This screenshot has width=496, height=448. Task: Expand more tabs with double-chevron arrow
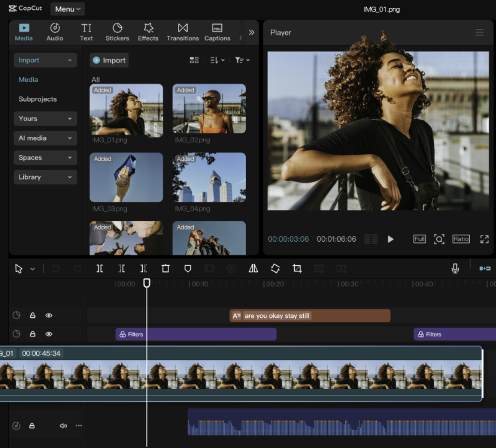pyautogui.click(x=252, y=32)
